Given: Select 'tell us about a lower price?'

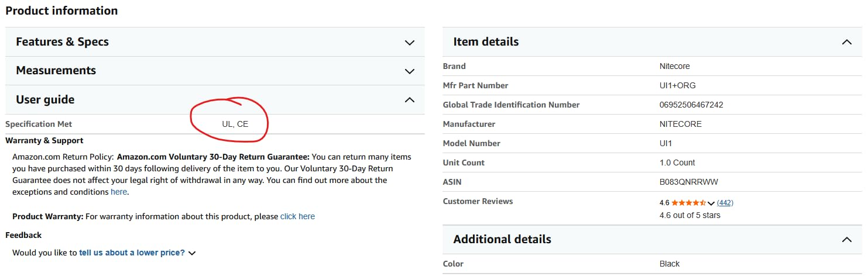Looking at the screenshot, I should 132,253.
